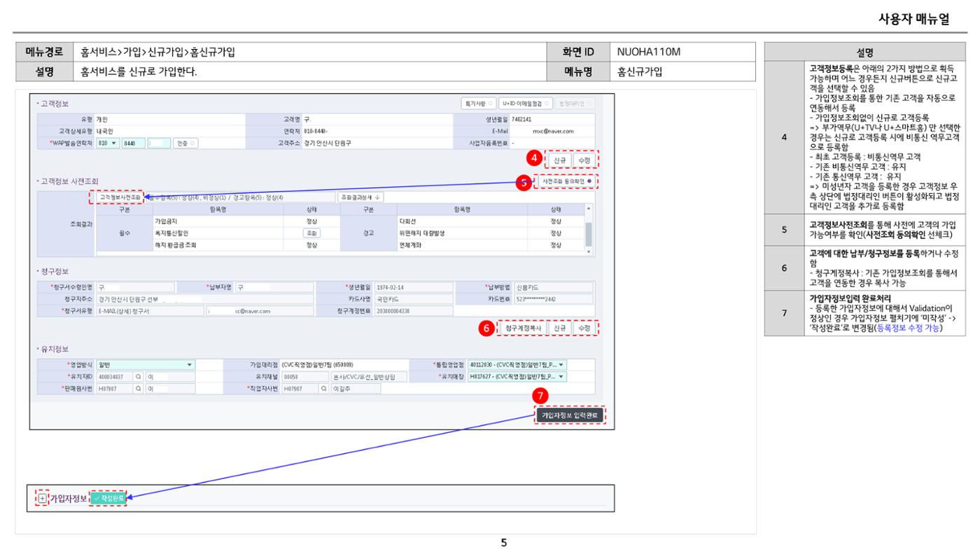Click the search icon next to 유지자ID

click(x=139, y=376)
